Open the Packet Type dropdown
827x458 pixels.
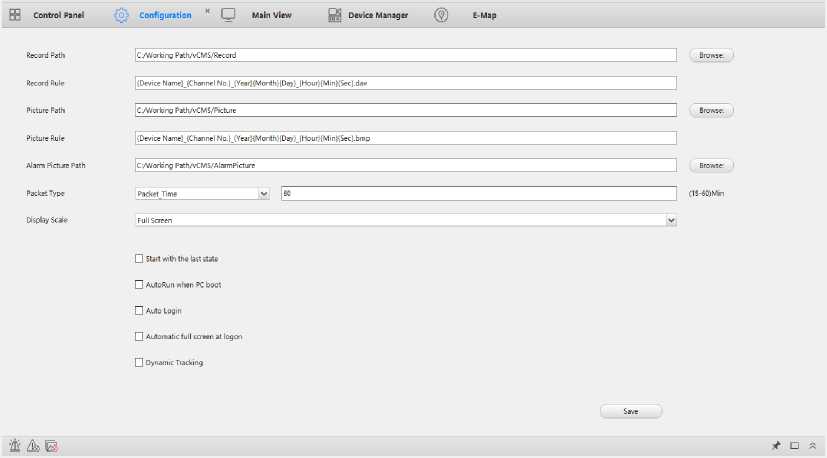pos(264,193)
